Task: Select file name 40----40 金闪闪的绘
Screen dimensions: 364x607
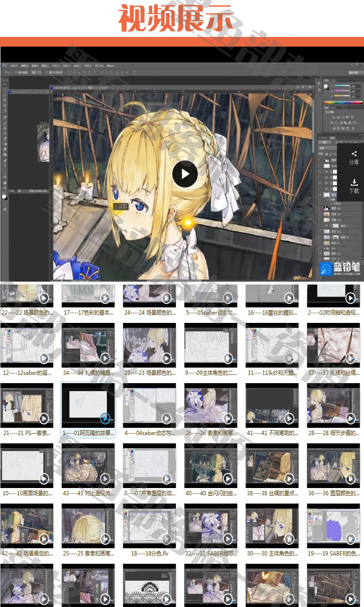Action: (x=211, y=493)
